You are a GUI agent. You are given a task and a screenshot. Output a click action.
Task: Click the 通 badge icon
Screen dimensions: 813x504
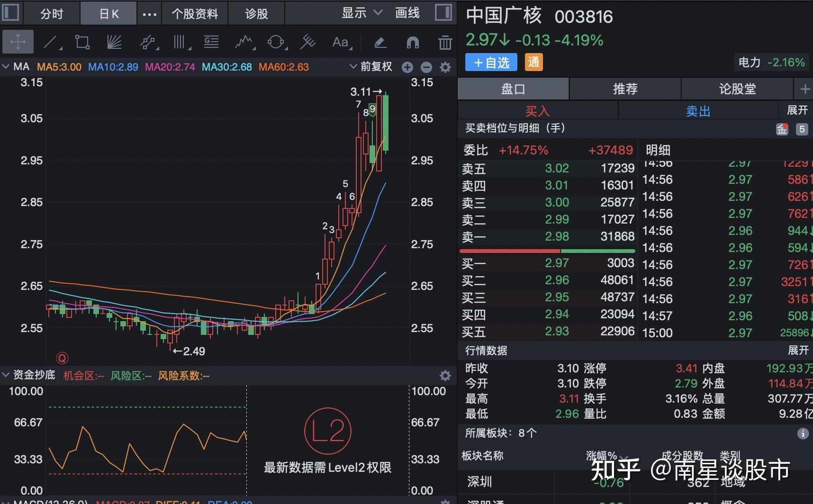pos(533,62)
